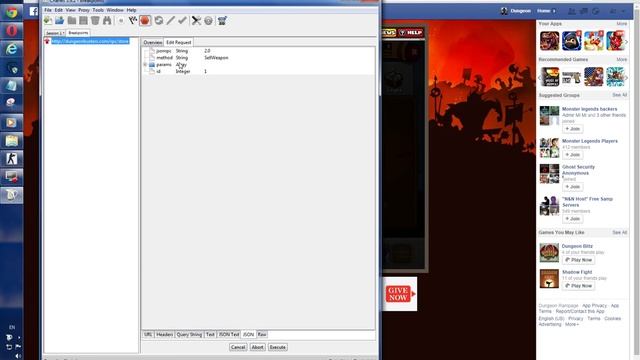This screenshot has height=360, width=640.
Task: Click the Validate checkmark toolbar icon
Action: (182, 20)
